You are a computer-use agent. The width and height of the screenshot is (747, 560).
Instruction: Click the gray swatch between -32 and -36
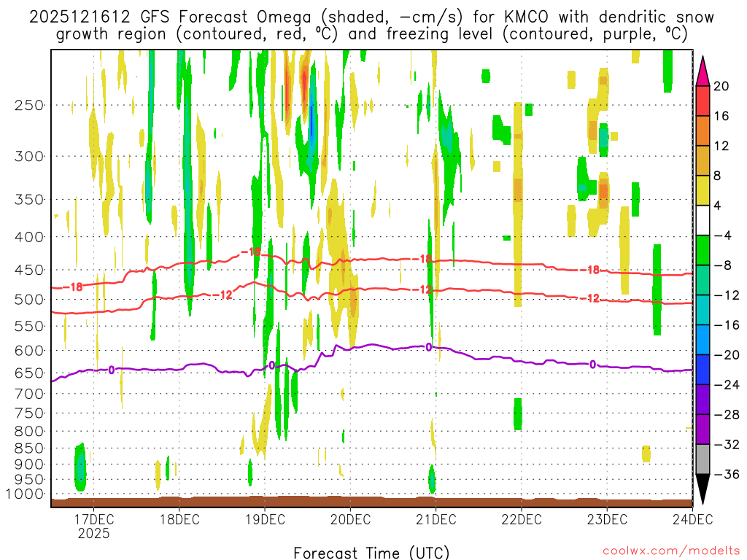coord(703,459)
